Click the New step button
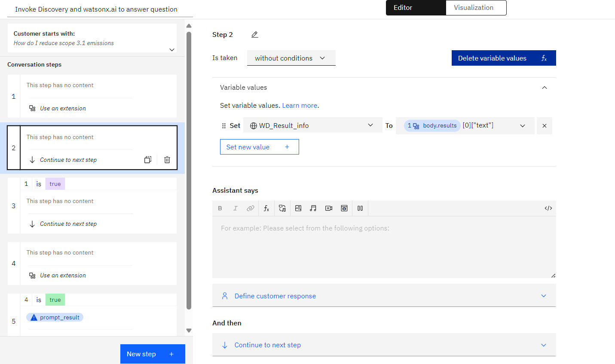615x364 pixels. (153, 354)
